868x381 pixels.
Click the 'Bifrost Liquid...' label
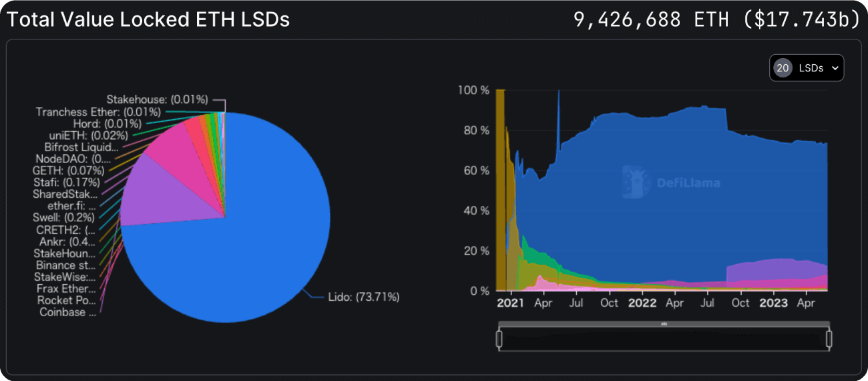(81, 147)
